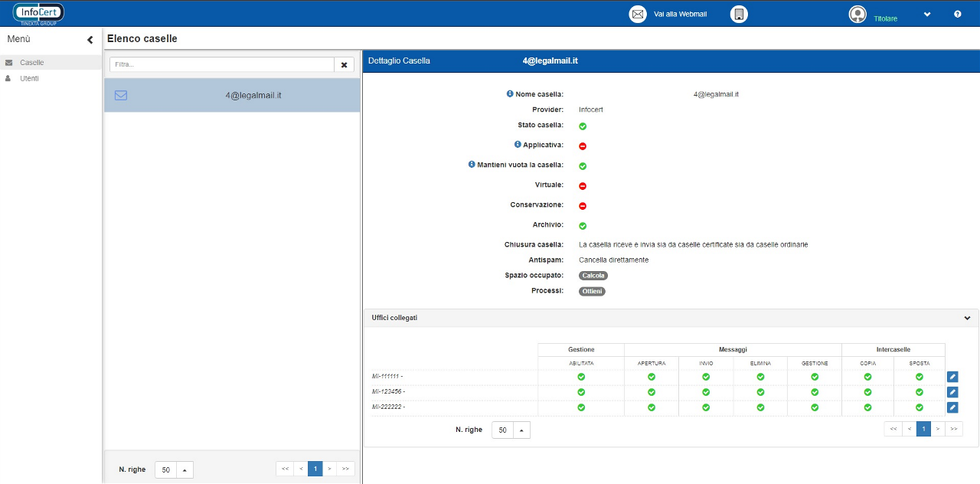Toggle Abilitata status for MI-111111
Screen dimensions: 980x484
tap(581, 377)
